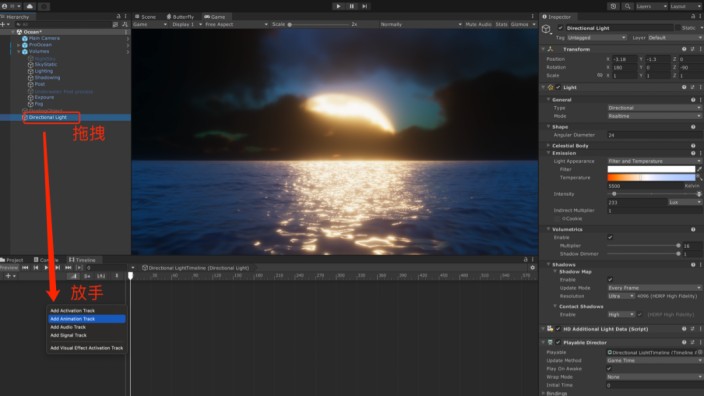This screenshot has width=704, height=396.
Task: Select SkyStatic in Hierarchy
Action: pos(46,64)
